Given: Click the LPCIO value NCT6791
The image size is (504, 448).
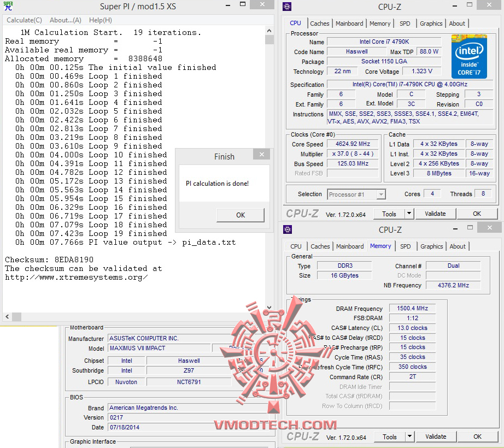Looking at the screenshot, I should (x=189, y=382).
